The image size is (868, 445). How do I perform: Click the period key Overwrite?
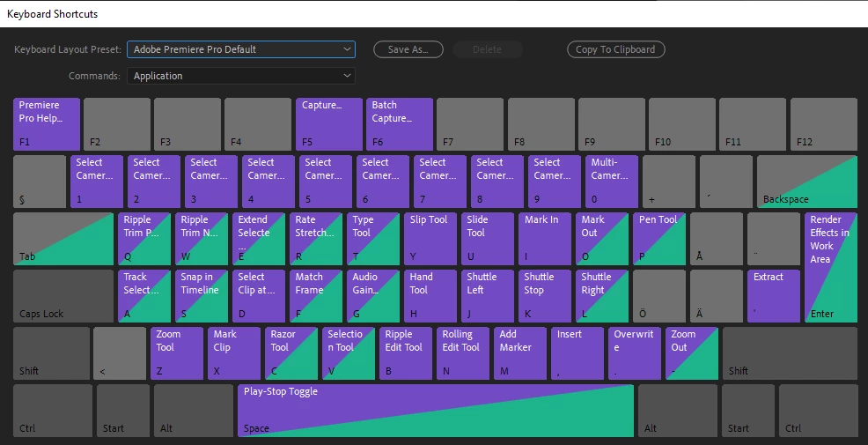coord(635,353)
